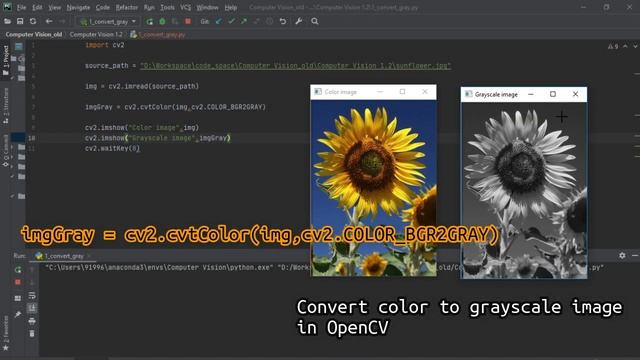Click the img = cv2.imread(source_path) line

tap(142, 86)
